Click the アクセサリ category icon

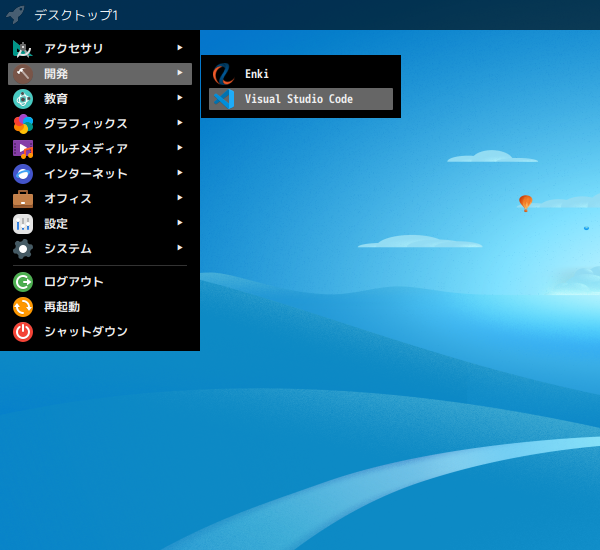point(23,49)
